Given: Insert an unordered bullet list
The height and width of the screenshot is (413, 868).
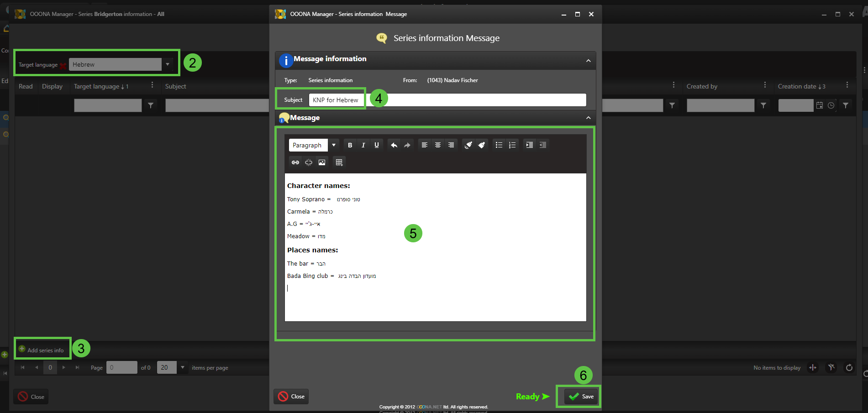Looking at the screenshot, I should (499, 145).
